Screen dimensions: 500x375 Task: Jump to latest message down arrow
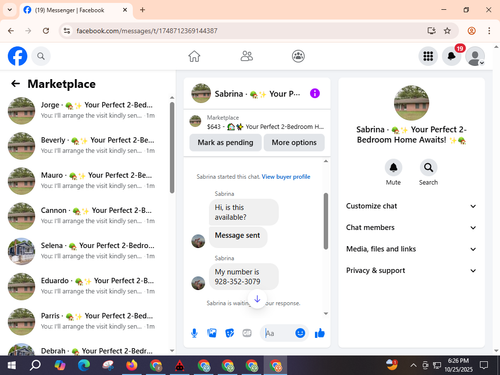[257, 299]
